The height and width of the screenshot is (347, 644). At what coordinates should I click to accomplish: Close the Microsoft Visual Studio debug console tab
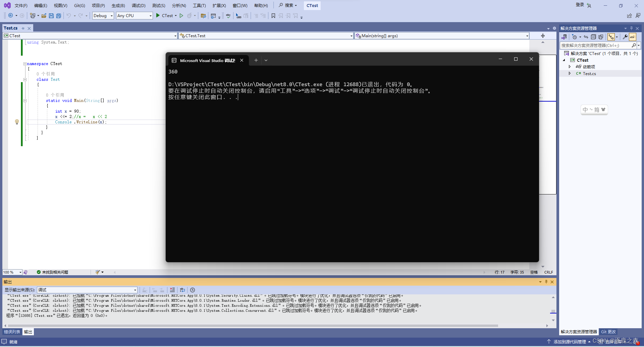click(x=241, y=60)
